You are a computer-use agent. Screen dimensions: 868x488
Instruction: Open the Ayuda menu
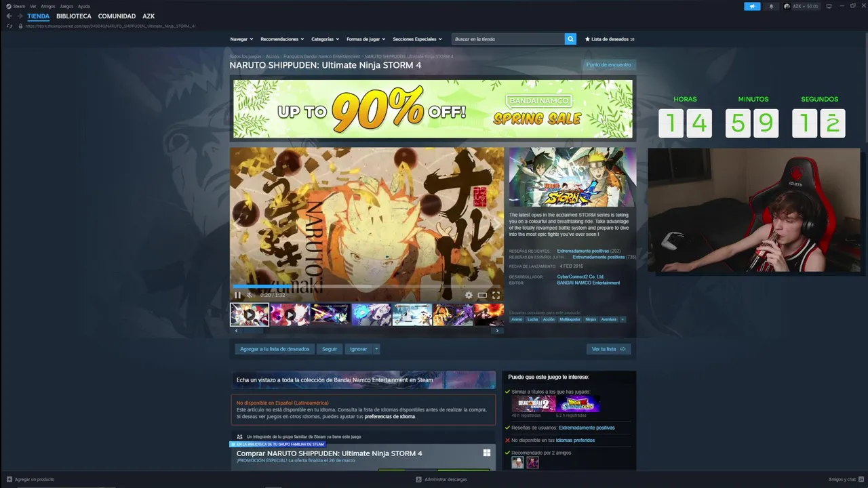tap(83, 6)
